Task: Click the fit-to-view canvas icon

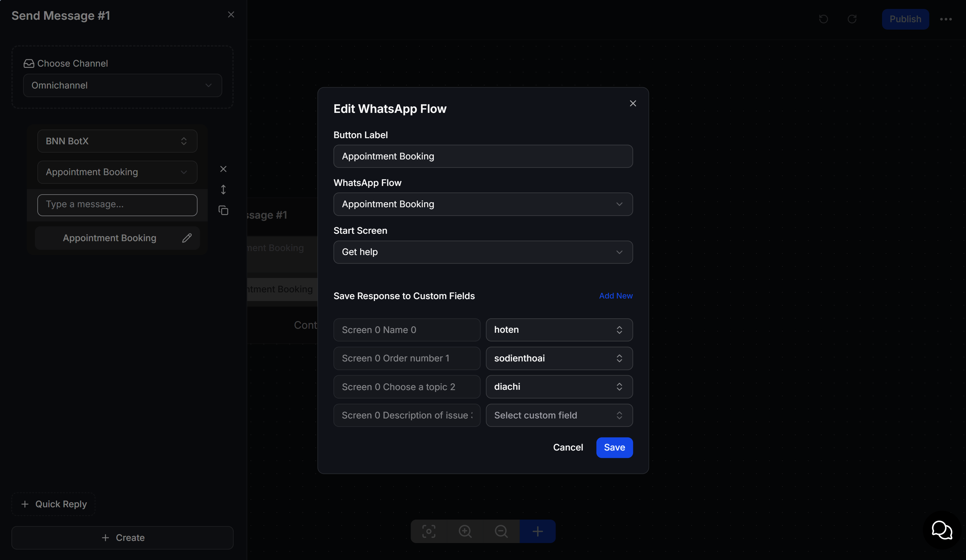Action: click(x=429, y=531)
